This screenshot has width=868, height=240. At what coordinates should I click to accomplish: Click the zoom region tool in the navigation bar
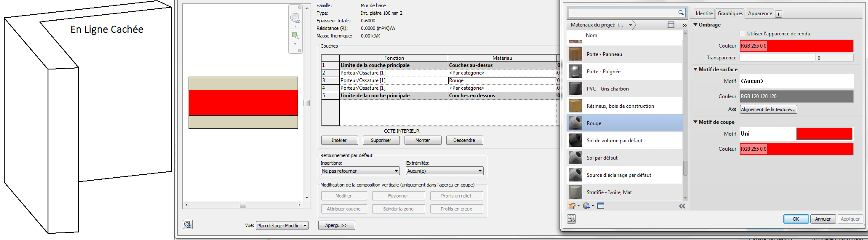[x=295, y=36]
